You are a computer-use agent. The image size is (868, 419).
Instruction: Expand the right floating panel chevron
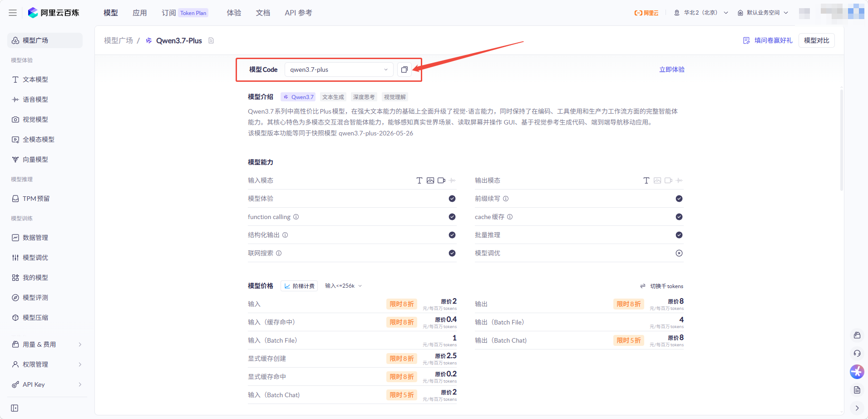click(x=857, y=408)
